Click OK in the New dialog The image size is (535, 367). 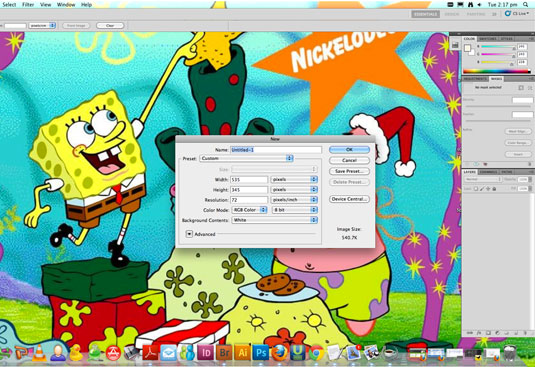pos(349,149)
